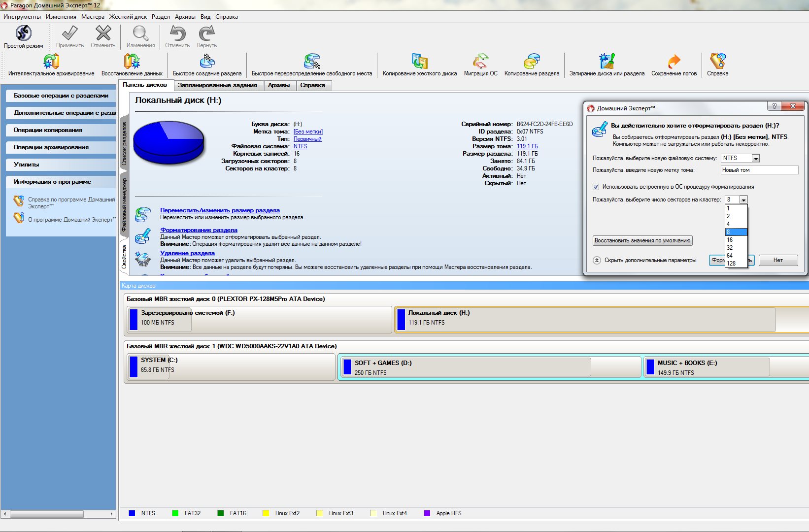Choose 32 in the sectors per cluster list

[x=737, y=248]
